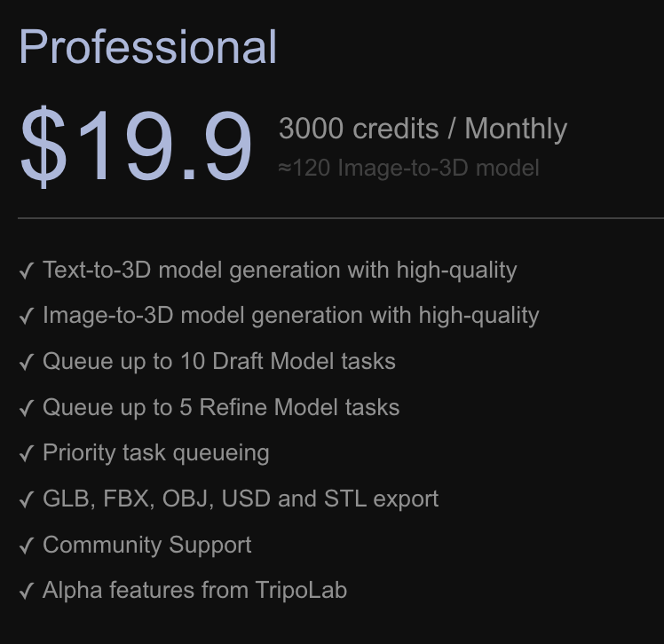
Task: Select the Image-to-3D model generation feature text
Action: pyautogui.click(x=291, y=316)
